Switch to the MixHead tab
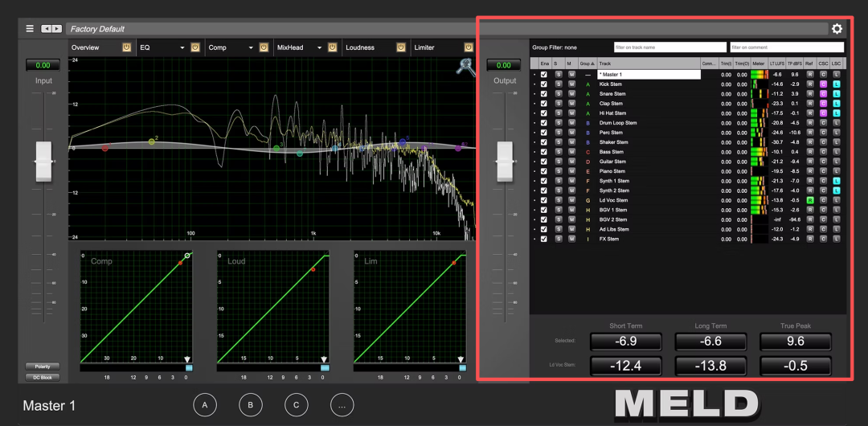868x426 pixels. point(291,47)
